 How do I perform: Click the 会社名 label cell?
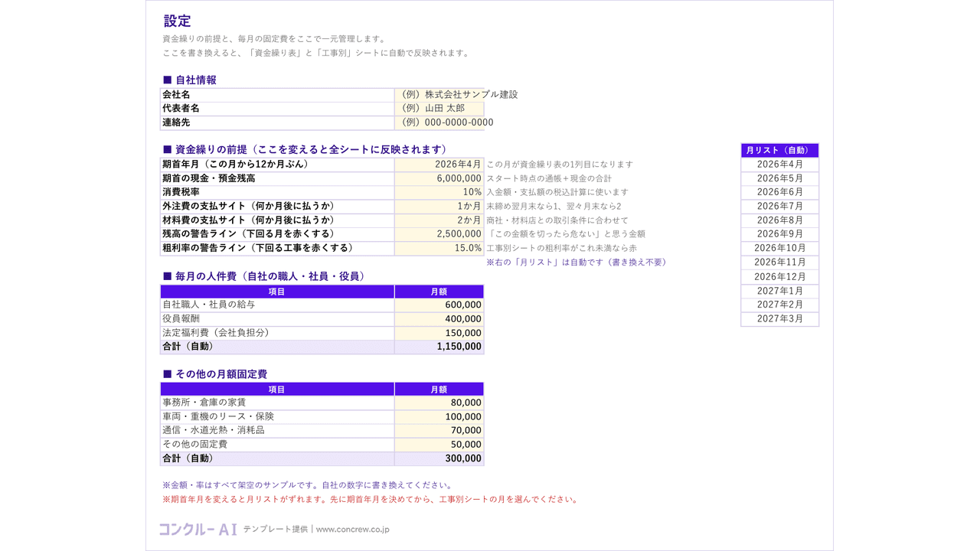click(277, 94)
